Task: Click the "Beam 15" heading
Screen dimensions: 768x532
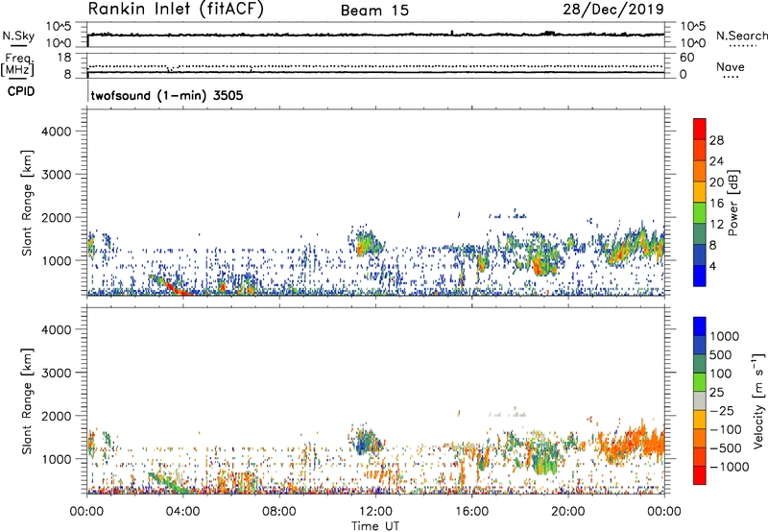Action: pos(374,11)
